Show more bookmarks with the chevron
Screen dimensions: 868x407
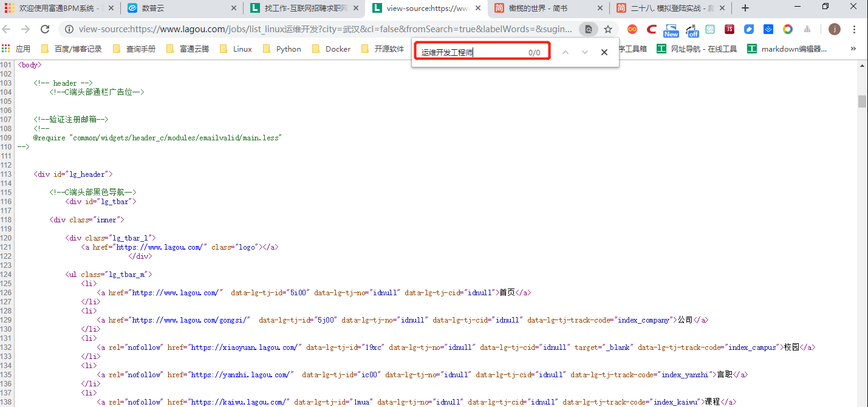coord(853,49)
